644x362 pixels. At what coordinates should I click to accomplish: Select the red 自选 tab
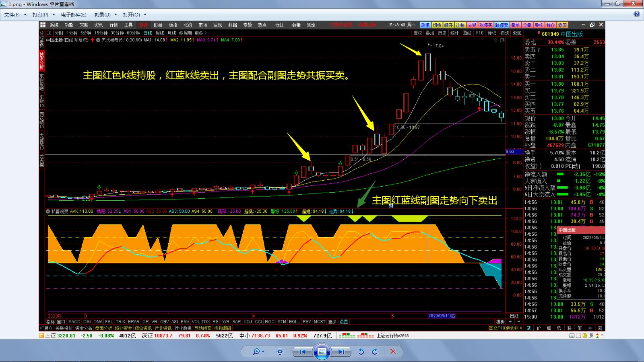click(x=143, y=25)
